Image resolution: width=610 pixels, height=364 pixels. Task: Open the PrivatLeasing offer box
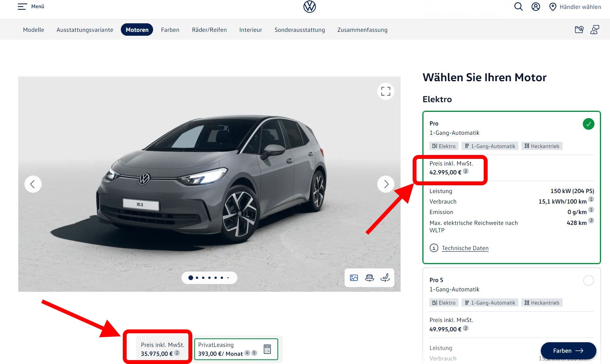click(236, 349)
